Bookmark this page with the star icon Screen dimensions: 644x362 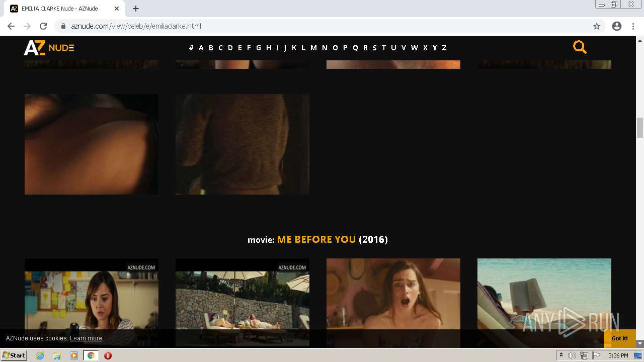click(x=597, y=26)
